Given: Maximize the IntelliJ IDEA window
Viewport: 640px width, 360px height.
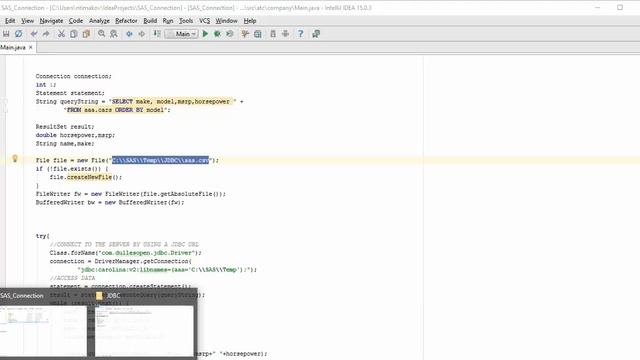Looking at the screenshot, I should pyautogui.click(x=620, y=7).
